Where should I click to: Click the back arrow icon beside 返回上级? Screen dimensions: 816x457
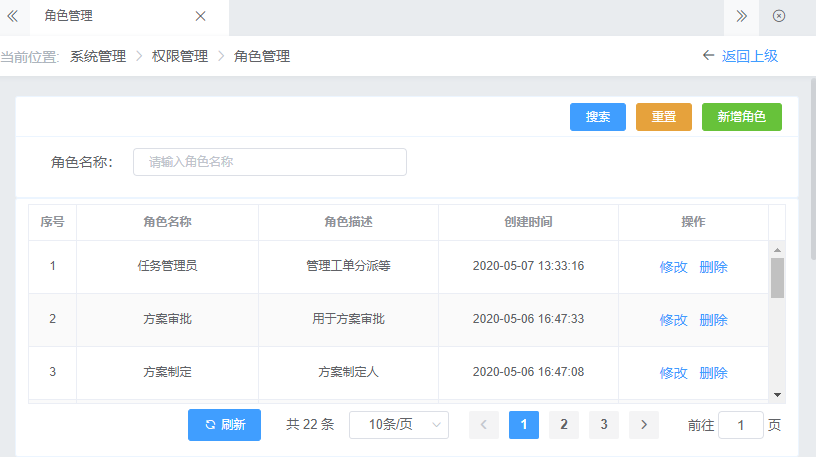tap(708, 55)
